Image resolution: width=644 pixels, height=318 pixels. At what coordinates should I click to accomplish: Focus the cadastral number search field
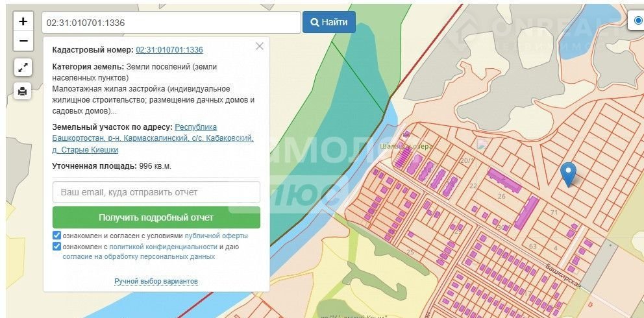pyautogui.click(x=171, y=22)
